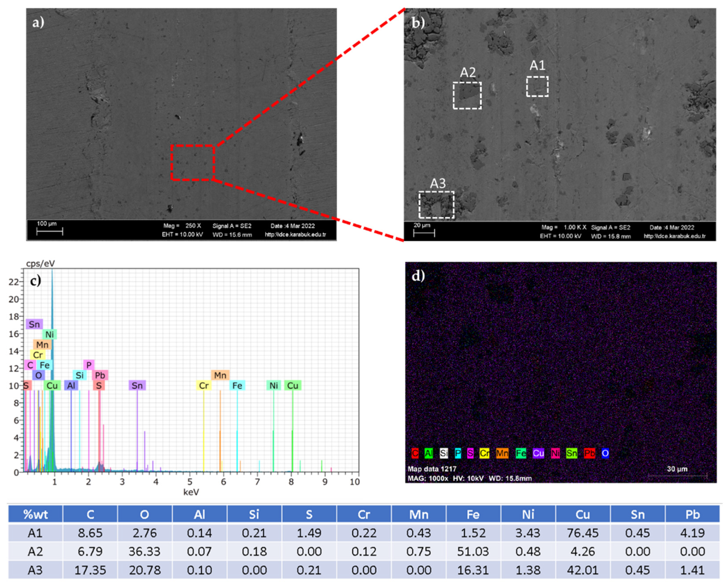This screenshot has height=586, width=728.
Task: Click the Sn label near 3.4 keV
Action: click(x=137, y=385)
